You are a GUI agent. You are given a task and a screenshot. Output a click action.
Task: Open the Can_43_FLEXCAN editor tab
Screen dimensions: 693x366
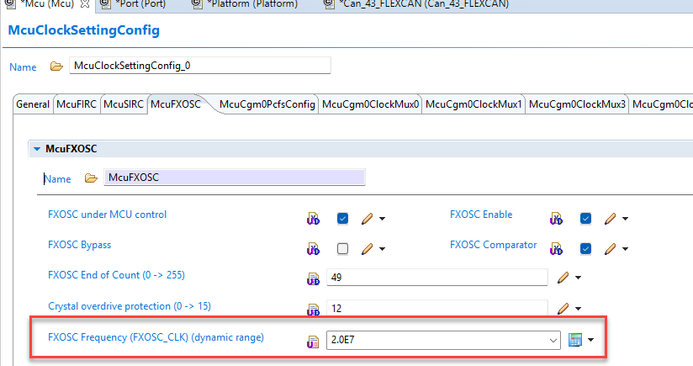point(416,4)
